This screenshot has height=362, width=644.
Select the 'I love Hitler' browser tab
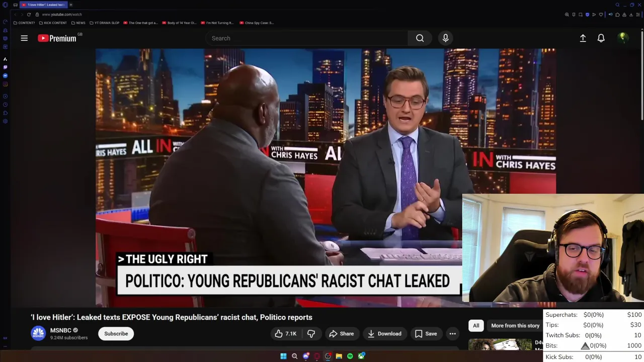coord(44,5)
